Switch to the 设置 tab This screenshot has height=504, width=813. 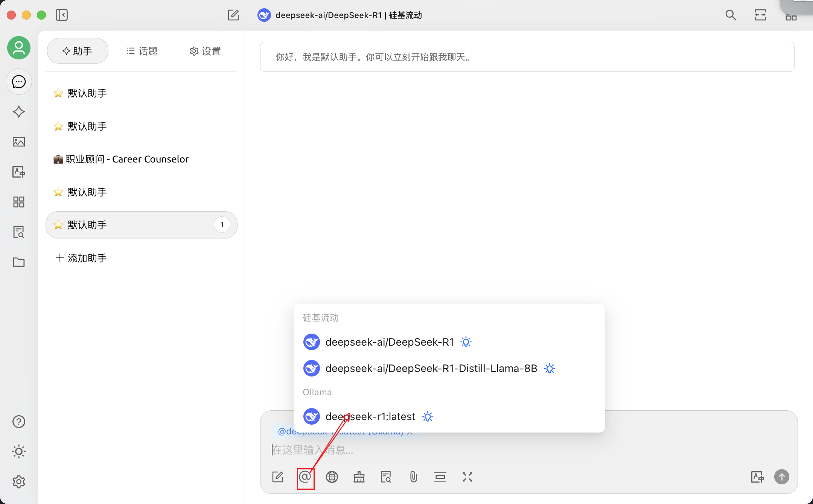pos(205,51)
